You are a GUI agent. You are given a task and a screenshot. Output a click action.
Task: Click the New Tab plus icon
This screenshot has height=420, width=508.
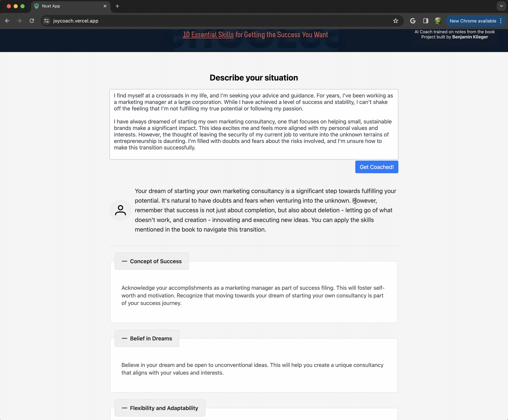click(x=118, y=6)
